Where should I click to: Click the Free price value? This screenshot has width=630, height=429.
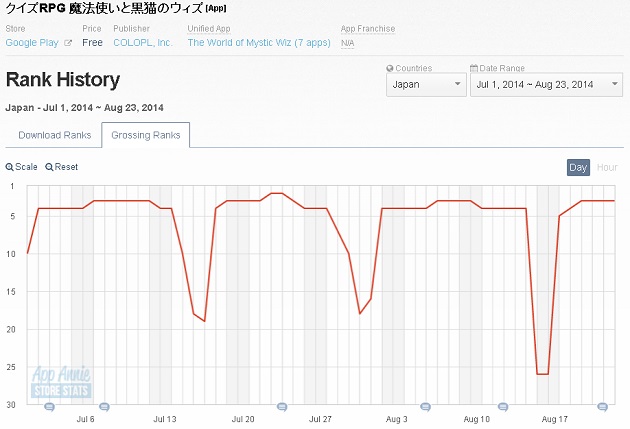92,43
